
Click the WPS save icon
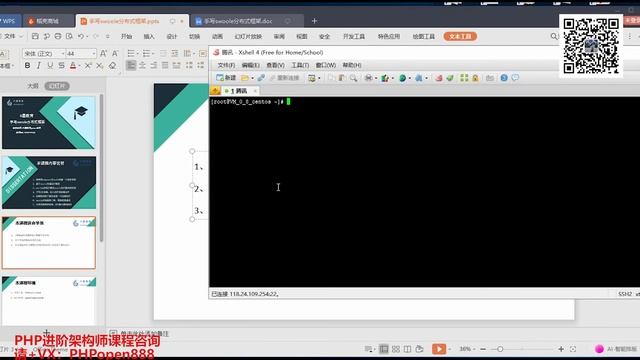[35, 36]
